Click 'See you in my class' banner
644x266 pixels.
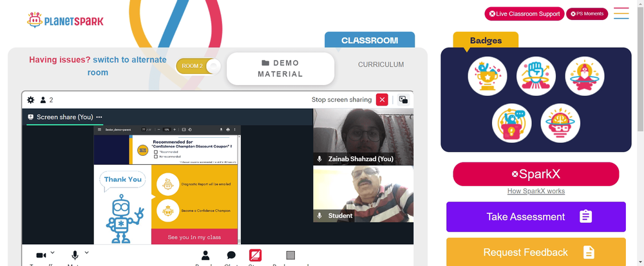(x=194, y=237)
